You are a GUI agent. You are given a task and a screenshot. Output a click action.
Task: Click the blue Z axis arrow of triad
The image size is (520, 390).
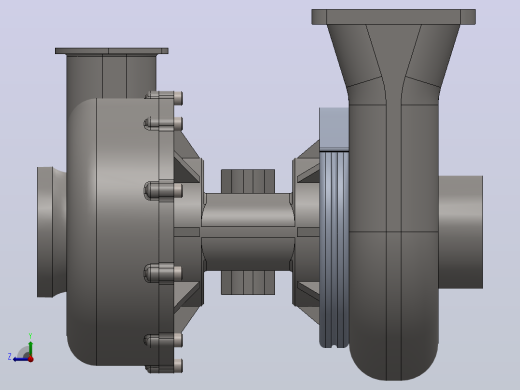click(21, 359)
